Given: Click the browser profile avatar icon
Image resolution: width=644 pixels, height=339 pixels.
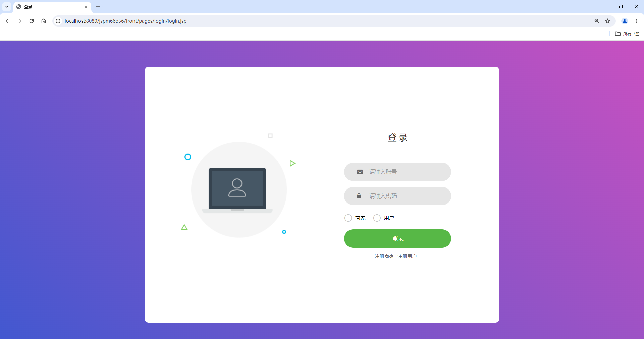Looking at the screenshot, I should pos(624,21).
